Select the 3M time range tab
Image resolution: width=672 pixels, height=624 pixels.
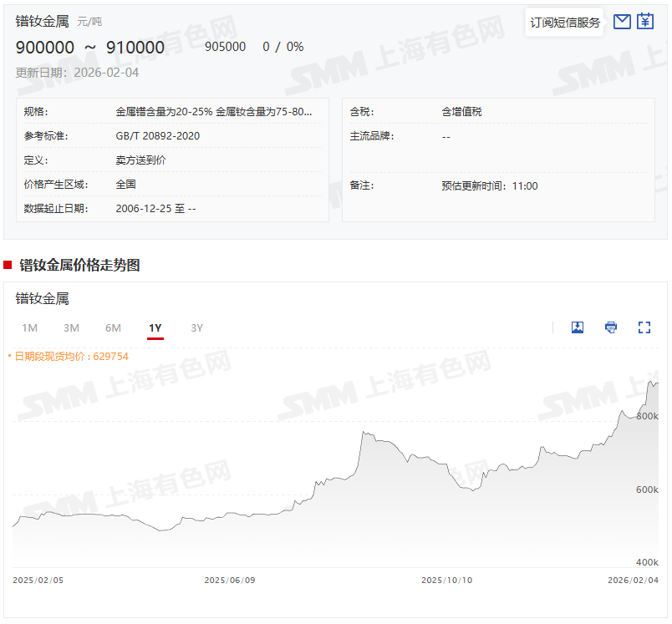point(72,327)
